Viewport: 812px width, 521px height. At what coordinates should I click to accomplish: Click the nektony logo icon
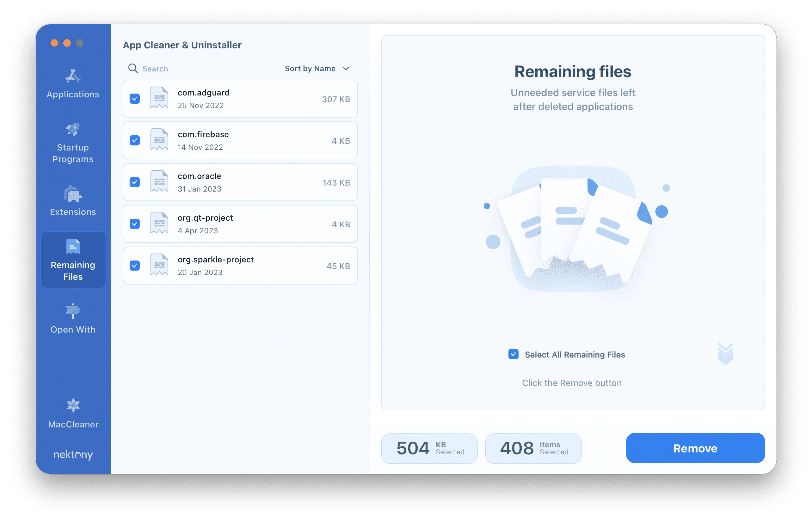(x=71, y=454)
